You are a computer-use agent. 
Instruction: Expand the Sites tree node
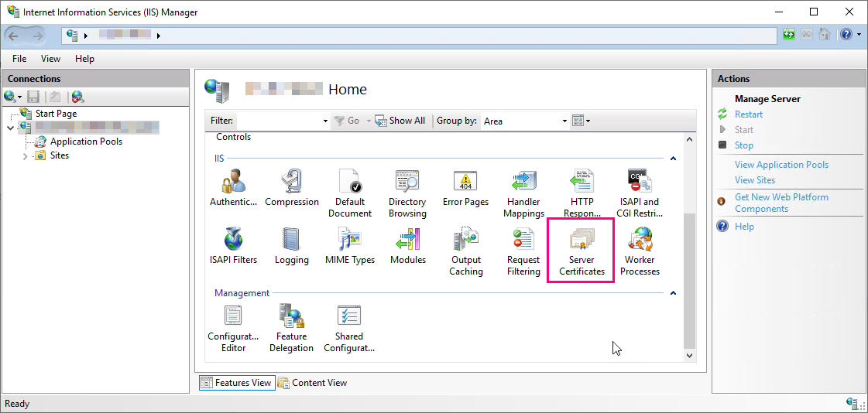(27, 156)
